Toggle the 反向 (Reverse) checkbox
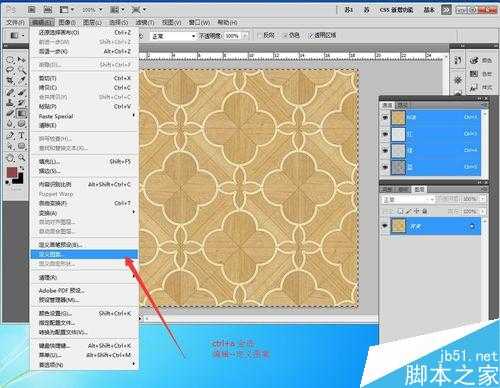Viewport: 500px width, 388px height. pos(260,35)
